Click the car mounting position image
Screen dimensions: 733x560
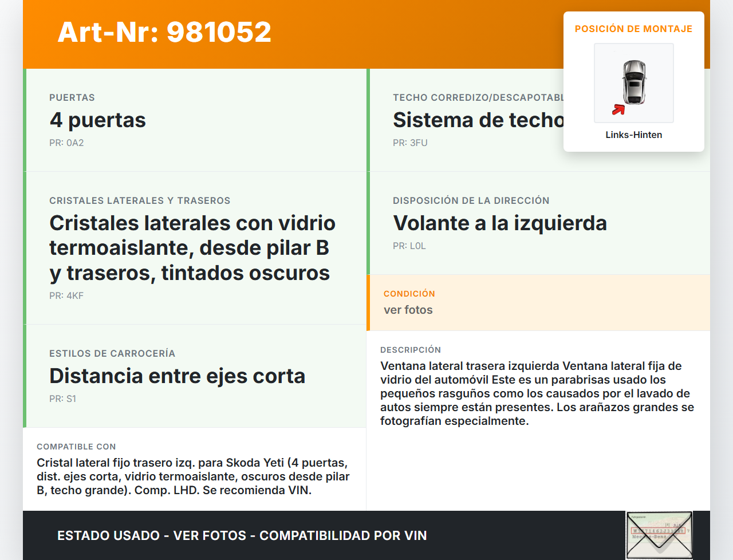click(x=634, y=83)
